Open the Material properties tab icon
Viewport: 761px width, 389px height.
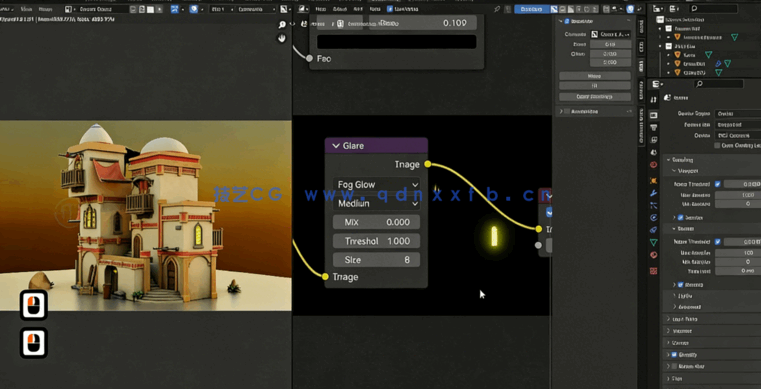click(x=653, y=255)
